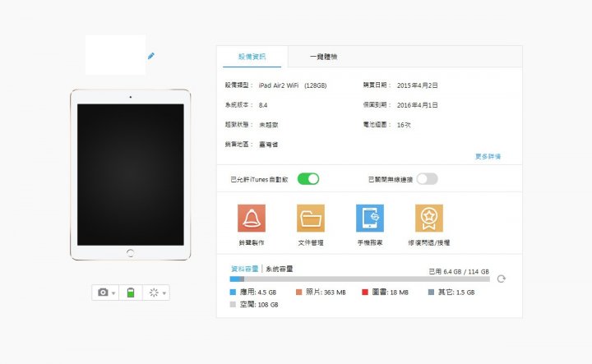Click the photos 363 MB storage label
The width and height of the screenshot is (592, 364).
coord(326,292)
